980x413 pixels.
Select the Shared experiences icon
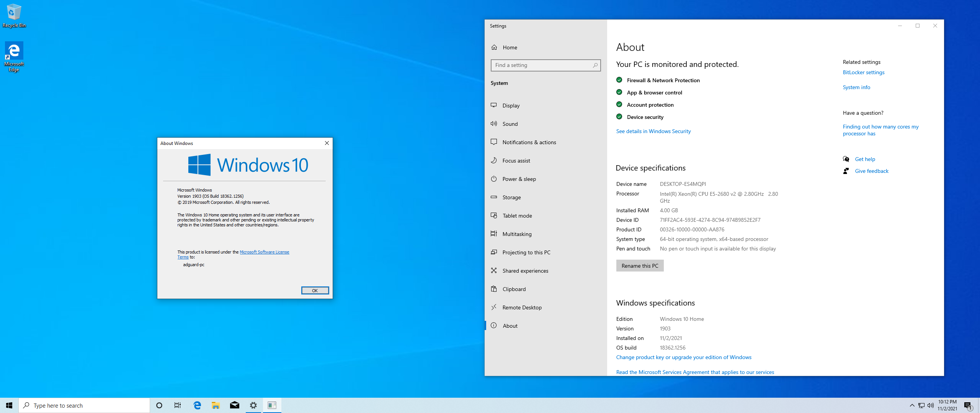tap(494, 270)
